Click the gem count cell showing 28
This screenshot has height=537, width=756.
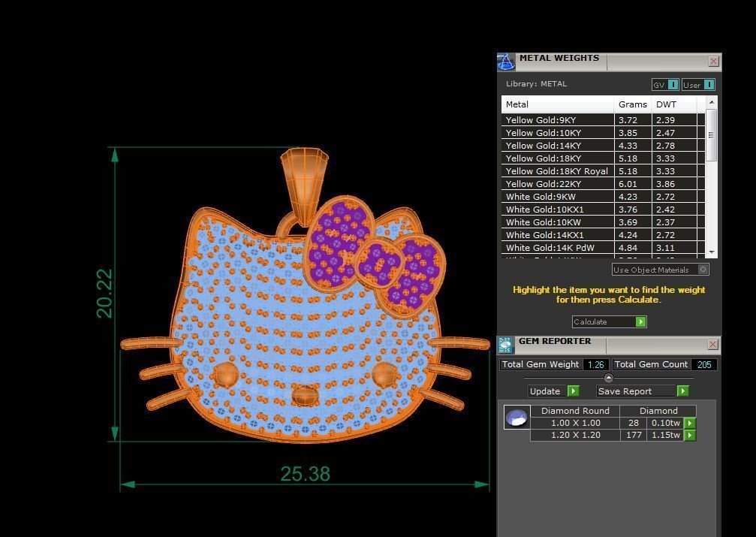point(634,423)
